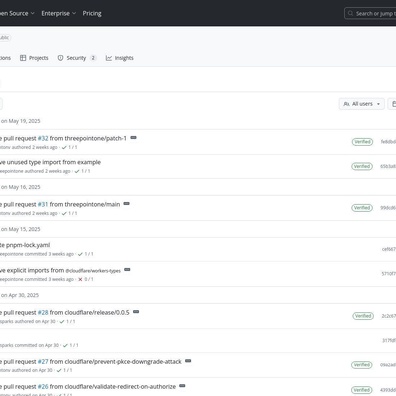Click the Search or jump to field

point(370,13)
